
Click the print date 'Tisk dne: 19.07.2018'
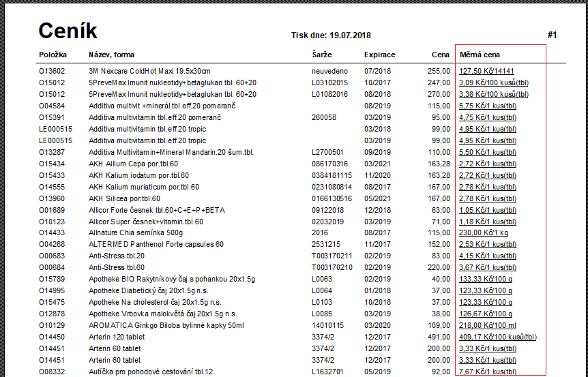(331, 35)
